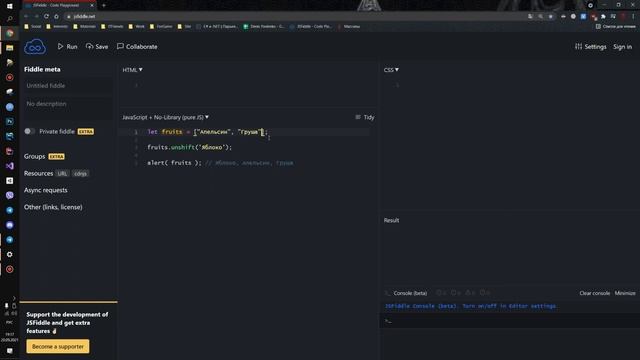Click the Untitled fiddle title field
640x360 pixels.
point(68,86)
